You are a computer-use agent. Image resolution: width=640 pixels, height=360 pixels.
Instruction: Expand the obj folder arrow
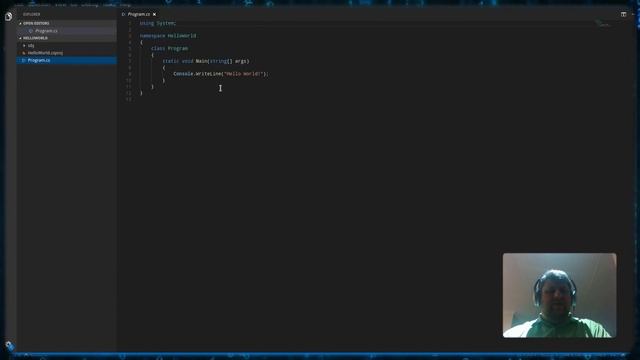click(x=24, y=46)
